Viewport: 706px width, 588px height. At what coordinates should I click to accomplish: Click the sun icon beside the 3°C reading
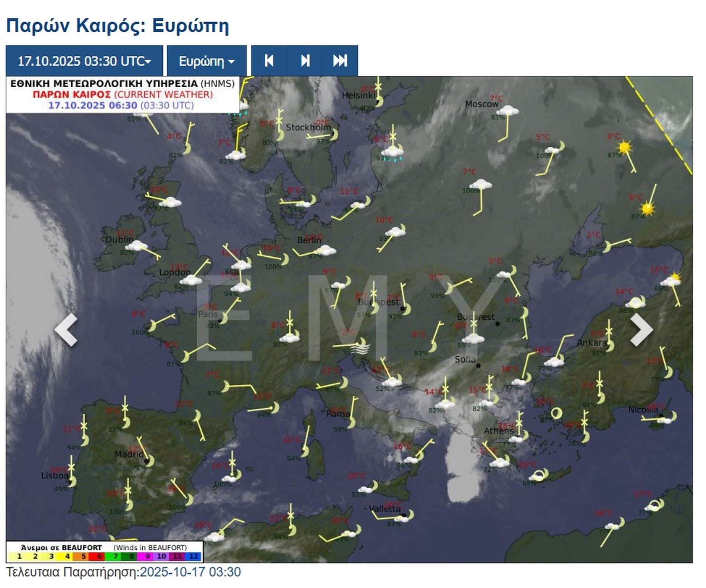pos(624,147)
